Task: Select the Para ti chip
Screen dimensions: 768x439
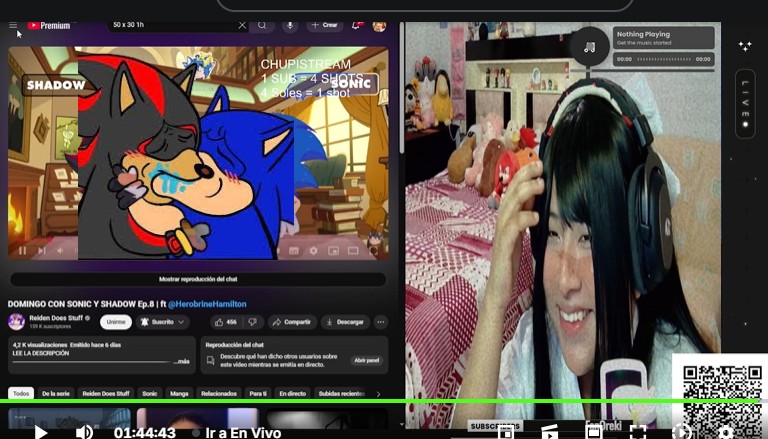Action: pos(258,393)
